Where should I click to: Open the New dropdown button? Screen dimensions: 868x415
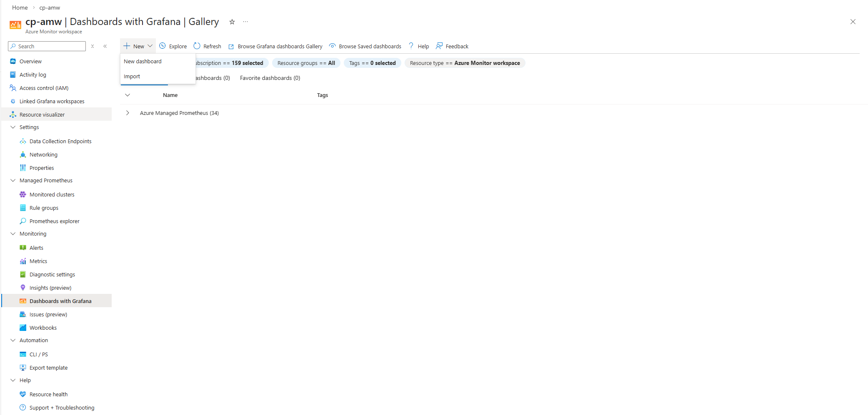click(x=138, y=46)
